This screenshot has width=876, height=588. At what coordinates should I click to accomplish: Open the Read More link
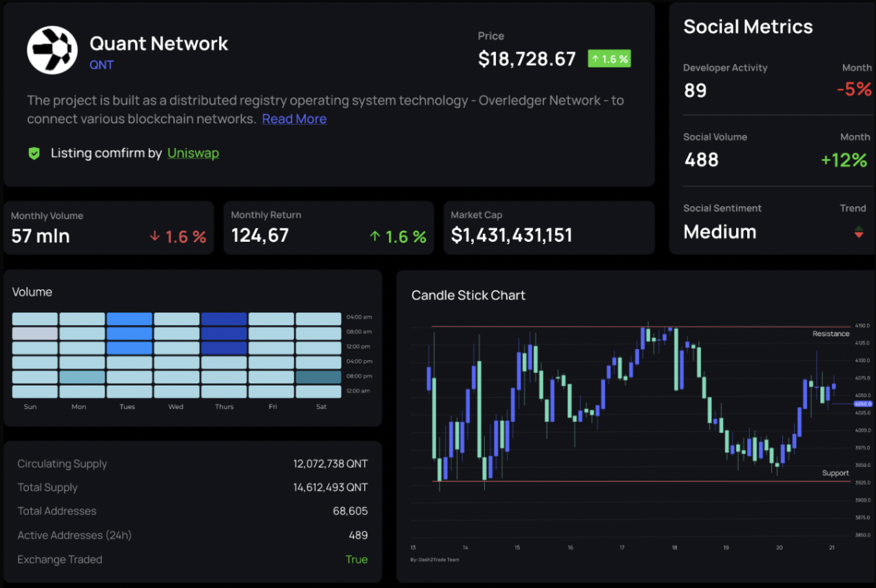[294, 118]
